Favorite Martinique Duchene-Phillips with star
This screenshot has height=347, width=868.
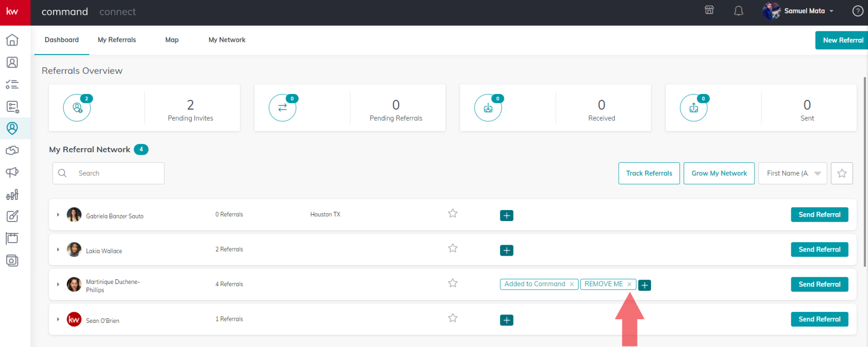(x=453, y=283)
